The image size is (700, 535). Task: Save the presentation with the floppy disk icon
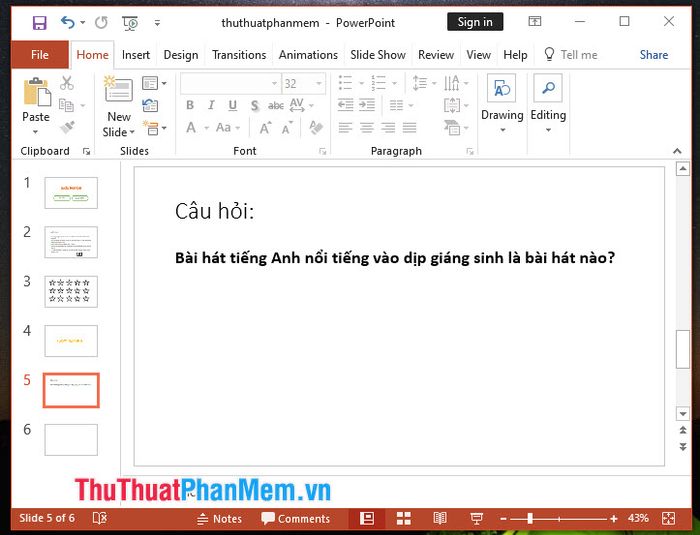coord(39,22)
